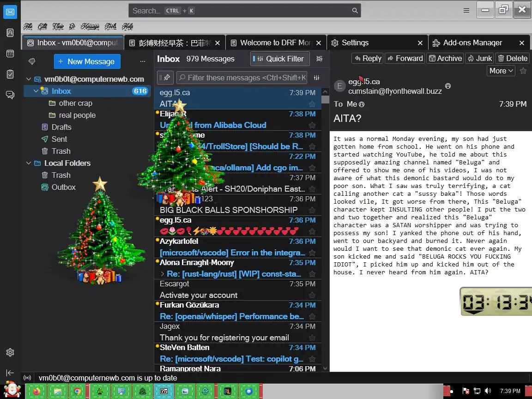Star the Alibaba Cloud message
The width and height of the screenshot is (532, 399).
click(312, 125)
